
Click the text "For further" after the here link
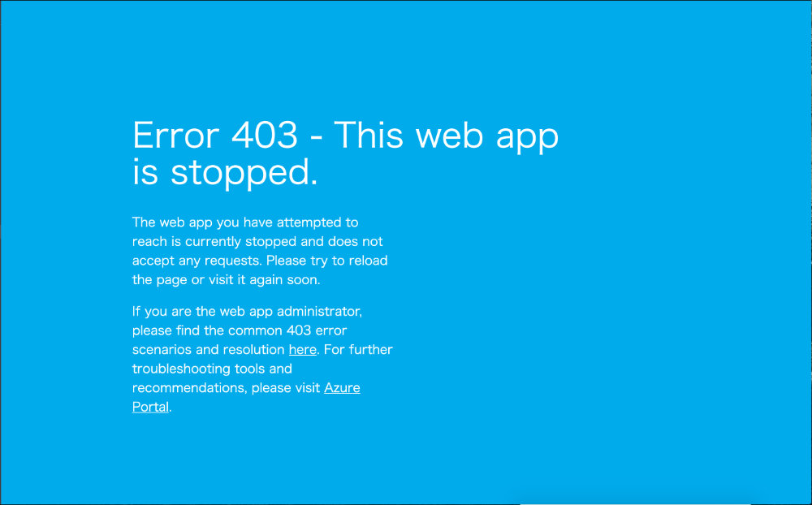pyautogui.click(x=358, y=350)
